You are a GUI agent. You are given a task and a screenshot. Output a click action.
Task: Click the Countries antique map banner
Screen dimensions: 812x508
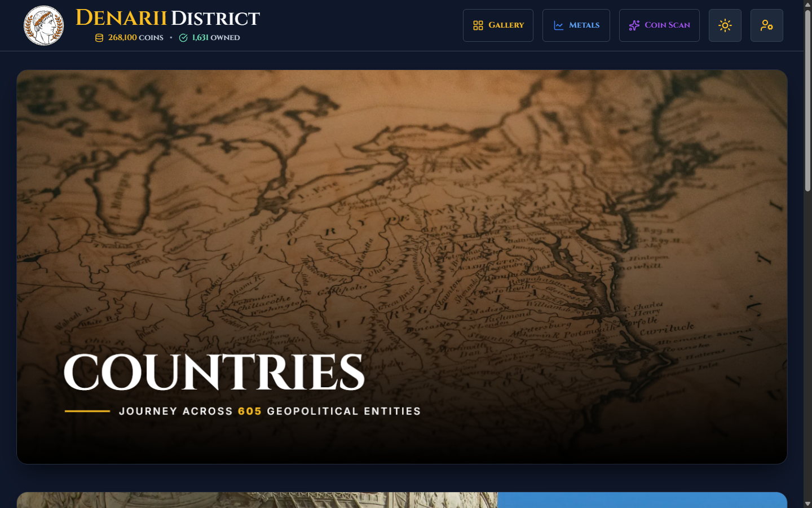(x=402, y=267)
